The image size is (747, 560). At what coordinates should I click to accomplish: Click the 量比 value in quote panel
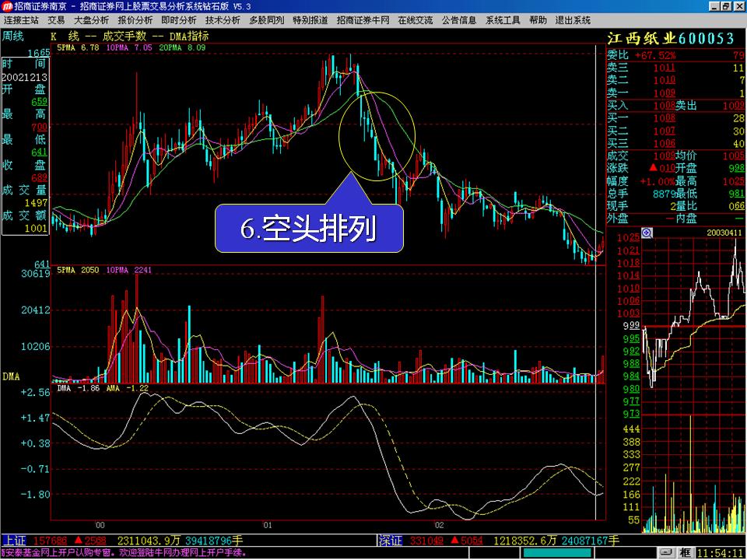point(736,206)
